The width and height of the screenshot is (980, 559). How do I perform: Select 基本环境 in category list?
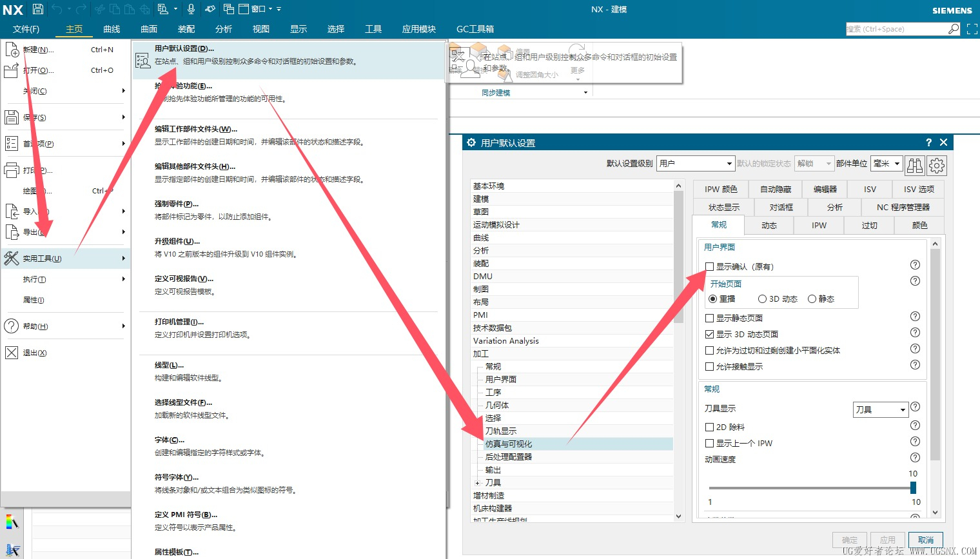489,186
